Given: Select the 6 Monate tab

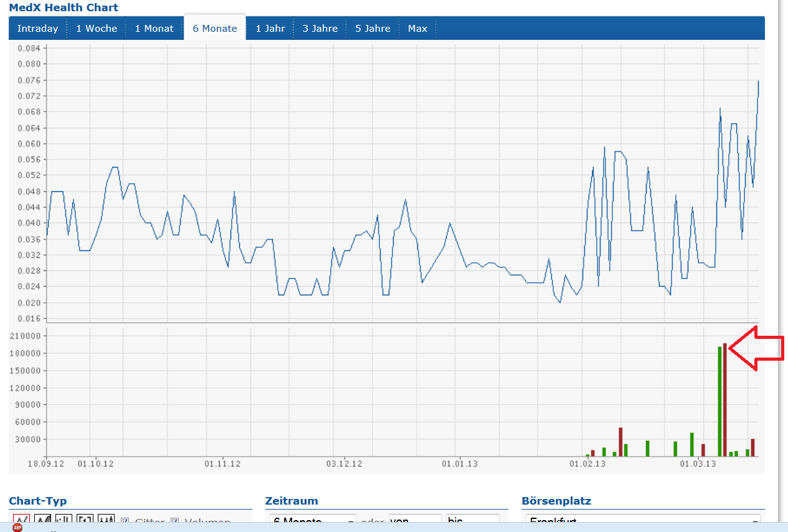Looking at the screenshot, I should (214, 28).
